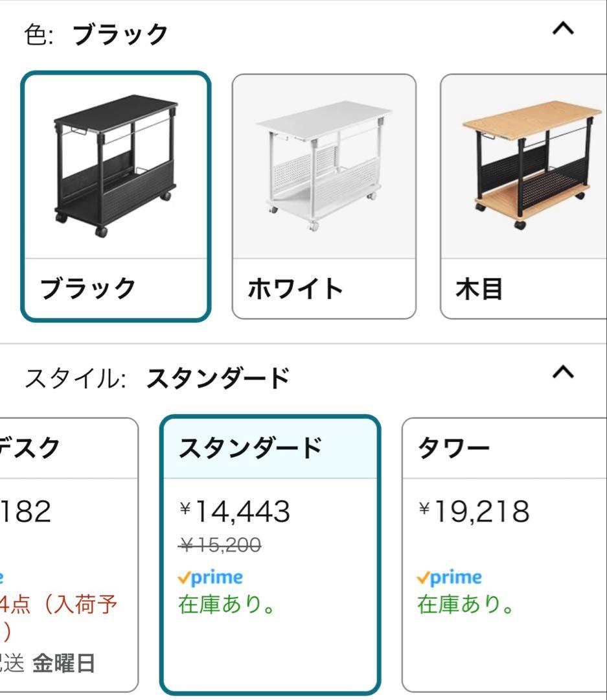
Task: Click the 色: ブラック section header
Action: click(97, 34)
